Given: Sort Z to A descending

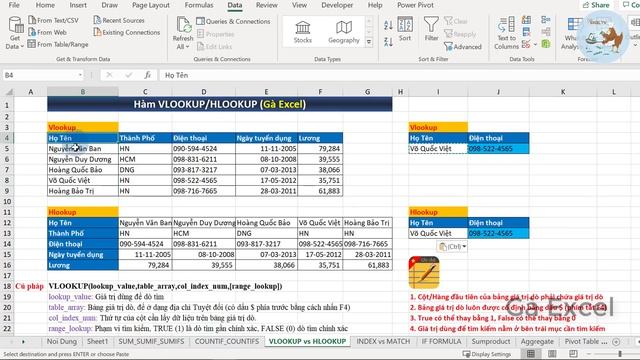Looking at the screenshot, I should [x=388, y=41].
